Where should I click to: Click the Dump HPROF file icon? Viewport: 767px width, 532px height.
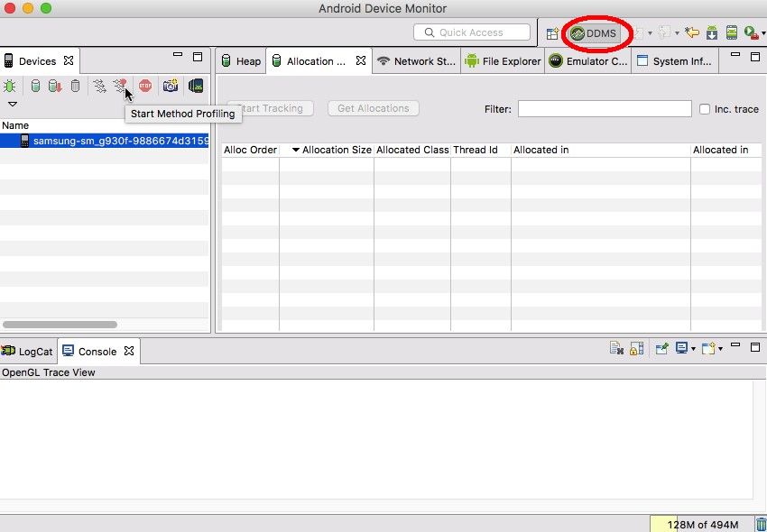point(55,86)
